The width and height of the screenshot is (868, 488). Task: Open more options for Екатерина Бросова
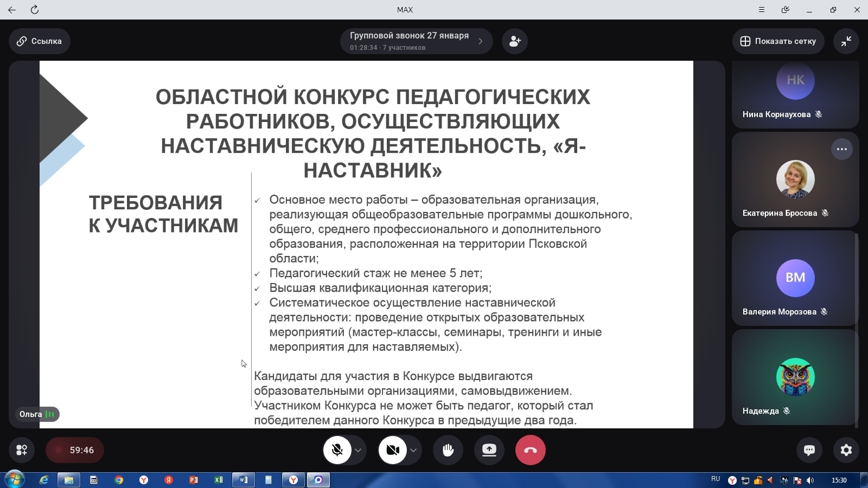pyautogui.click(x=841, y=149)
